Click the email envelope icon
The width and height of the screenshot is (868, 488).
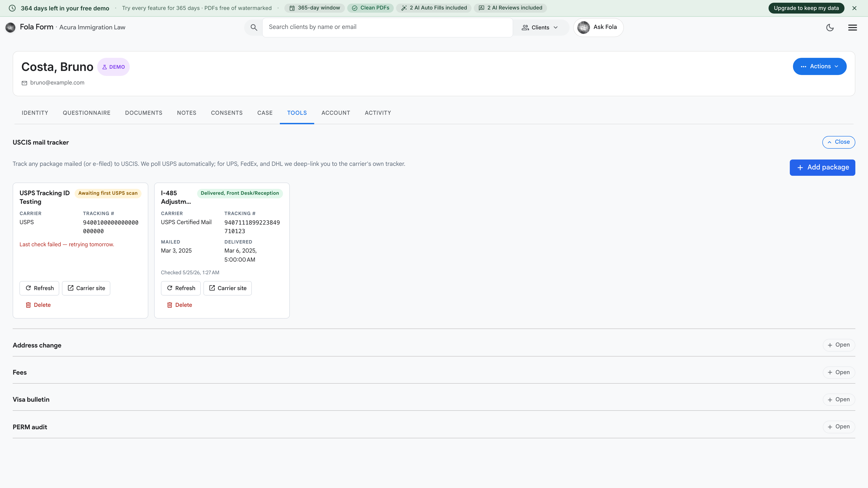(24, 83)
